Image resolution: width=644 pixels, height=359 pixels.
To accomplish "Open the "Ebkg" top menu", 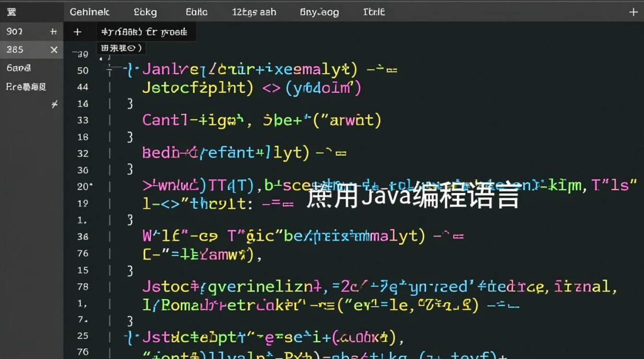I will [145, 12].
